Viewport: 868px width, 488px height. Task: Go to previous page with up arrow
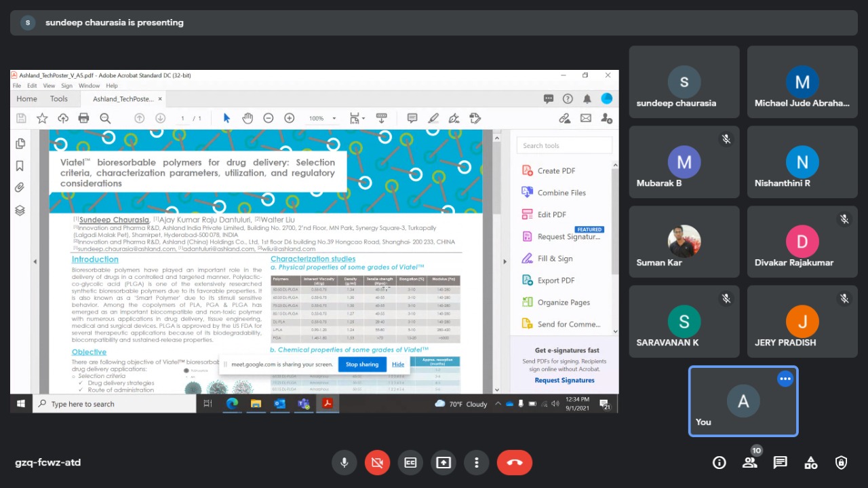[140, 118]
